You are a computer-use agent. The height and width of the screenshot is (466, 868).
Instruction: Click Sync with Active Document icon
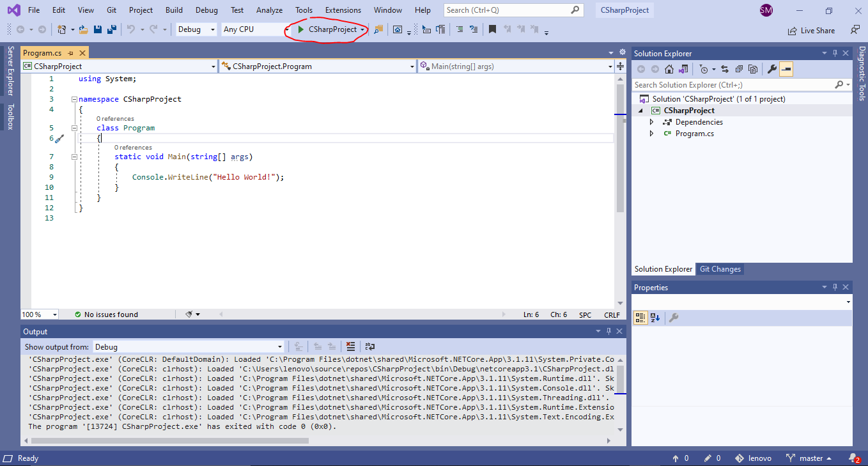pos(724,69)
